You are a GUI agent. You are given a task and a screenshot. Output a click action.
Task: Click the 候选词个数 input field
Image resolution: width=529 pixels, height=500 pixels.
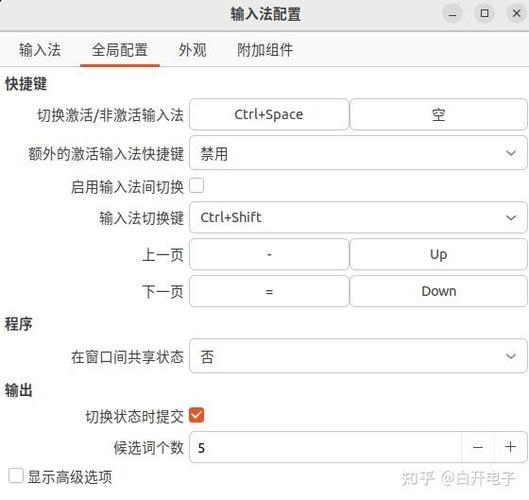point(325,447)
